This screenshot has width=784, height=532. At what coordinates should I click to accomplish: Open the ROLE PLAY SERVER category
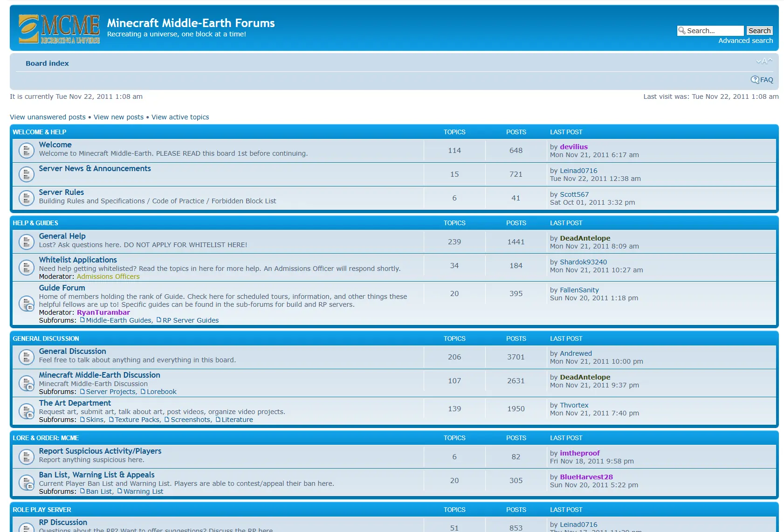pyautogui.click(x=42, y=510)
